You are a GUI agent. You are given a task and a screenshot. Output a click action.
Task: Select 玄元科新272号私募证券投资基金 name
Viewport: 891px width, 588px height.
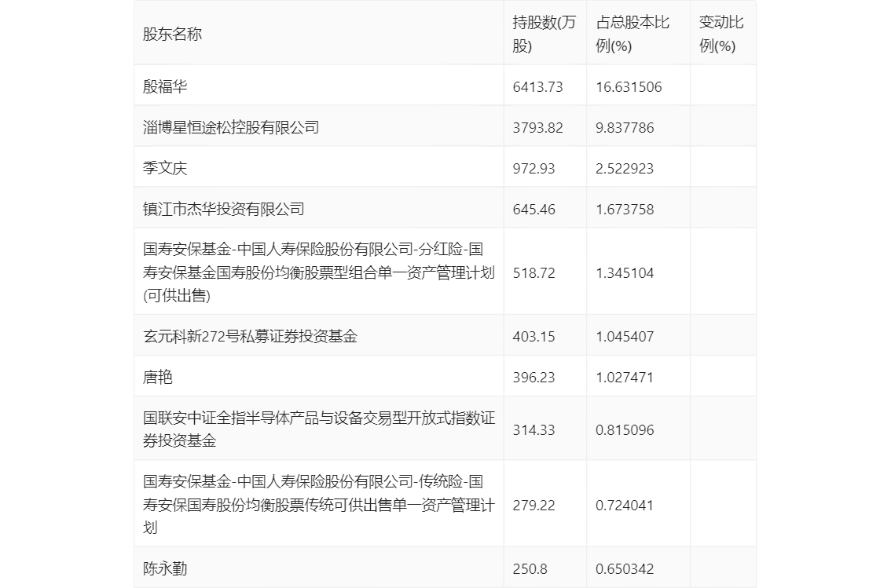[250, 336]
